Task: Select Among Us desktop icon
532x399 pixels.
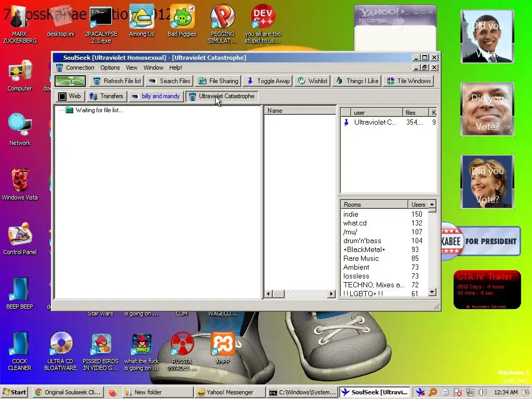Action: click(x=141, y=21)
